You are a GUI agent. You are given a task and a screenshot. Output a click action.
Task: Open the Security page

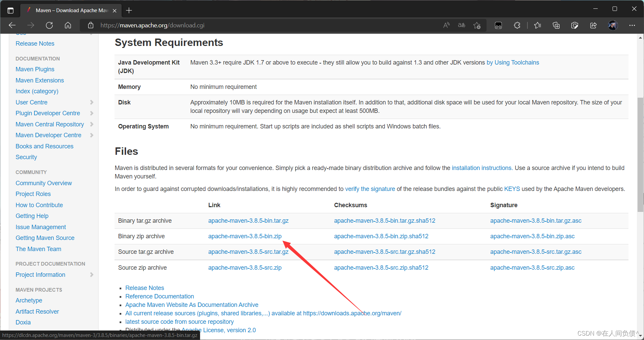(x=26, y=157)
